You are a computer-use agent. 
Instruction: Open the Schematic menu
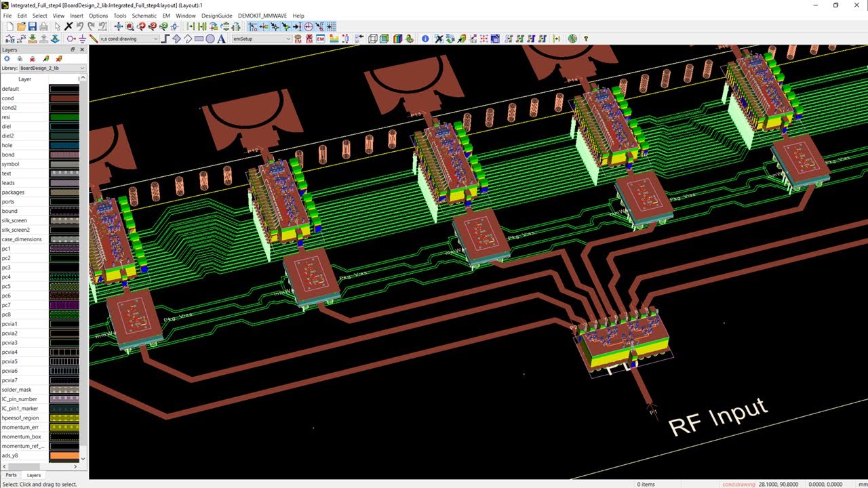(x=144, y=16)
